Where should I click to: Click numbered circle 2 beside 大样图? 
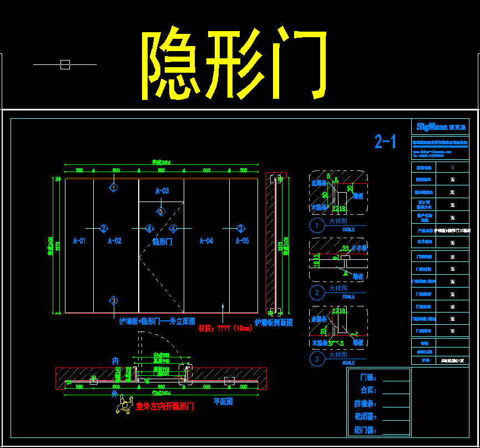[x=317, y=293]
